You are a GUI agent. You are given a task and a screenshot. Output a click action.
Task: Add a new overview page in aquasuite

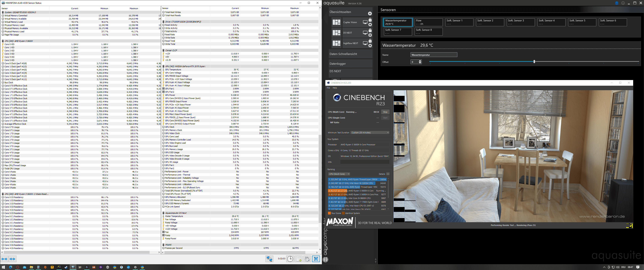(x=370, y=13)
